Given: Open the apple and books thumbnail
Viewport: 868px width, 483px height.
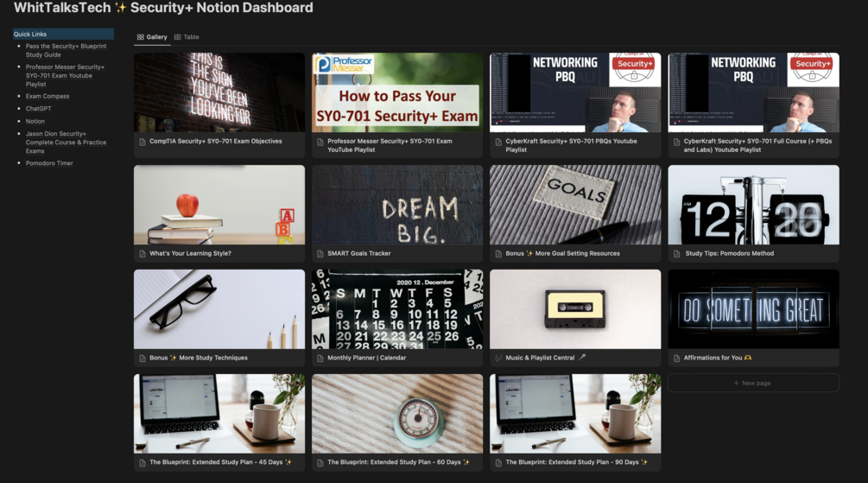Looking at the screenshot, I should point(219,205).
